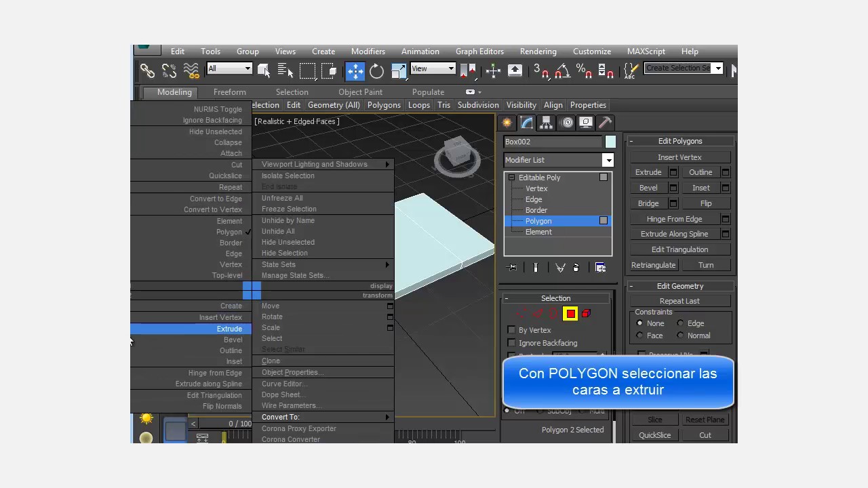The image size is (868, 488).
Task: Select the Edge constraint radio button
Action: pos(680,323)
